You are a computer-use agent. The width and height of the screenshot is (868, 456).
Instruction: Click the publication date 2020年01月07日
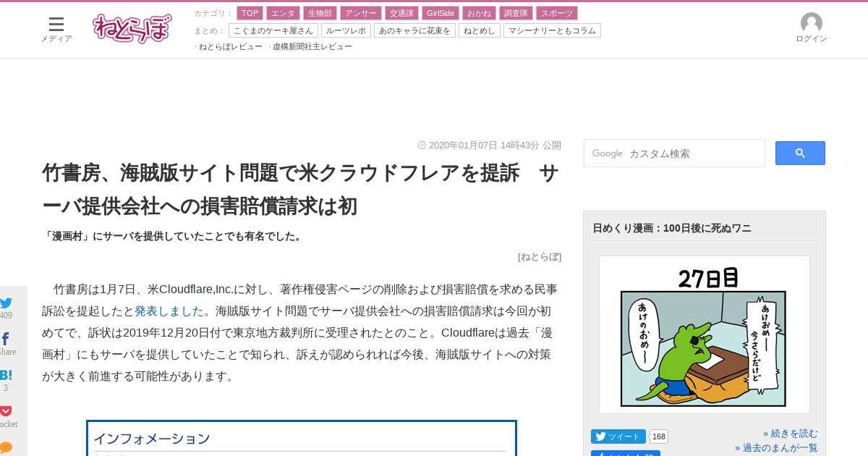point(463,145)
